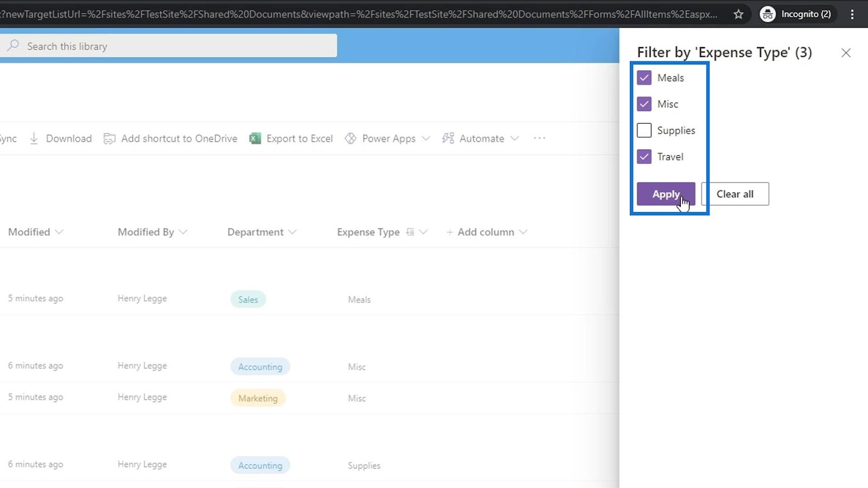Viewport: 868px width, 488px height.
Task: Click the Marketing department tag
Action: (258, 398)
